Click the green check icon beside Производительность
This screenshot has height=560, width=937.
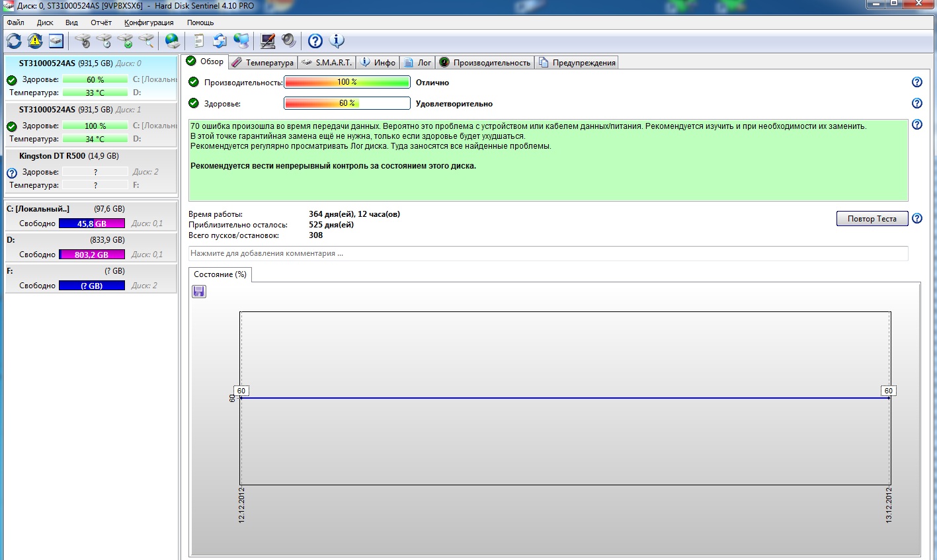pos(194,82)
